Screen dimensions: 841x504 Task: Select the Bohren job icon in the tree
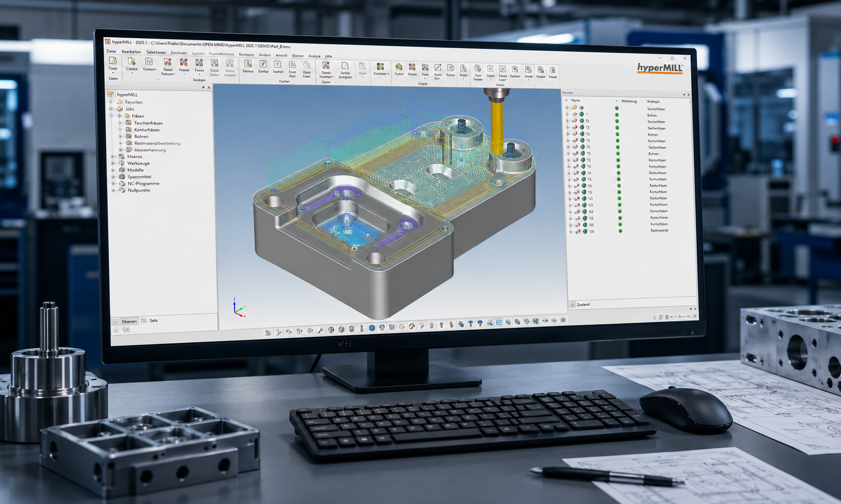tap(129, 137)
